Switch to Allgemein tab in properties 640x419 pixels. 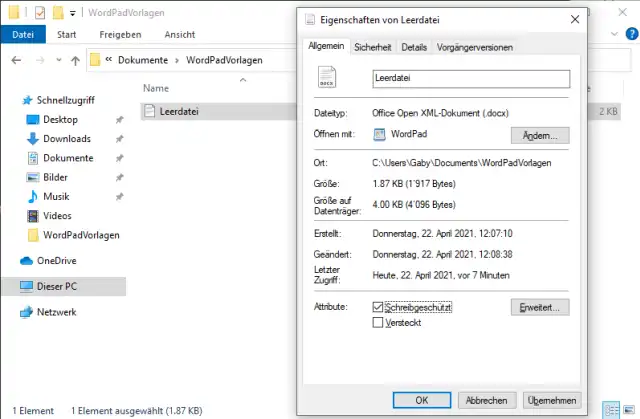326,46
